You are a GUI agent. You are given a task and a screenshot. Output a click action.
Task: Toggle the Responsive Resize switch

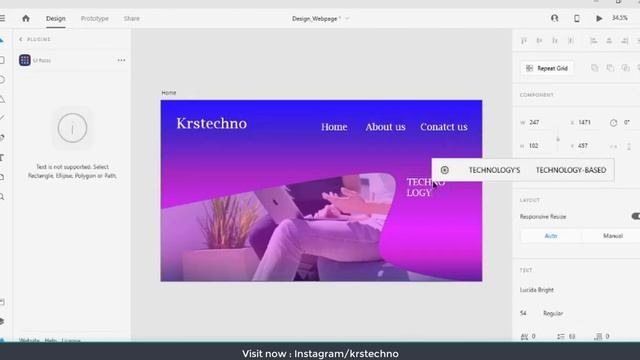636,216
